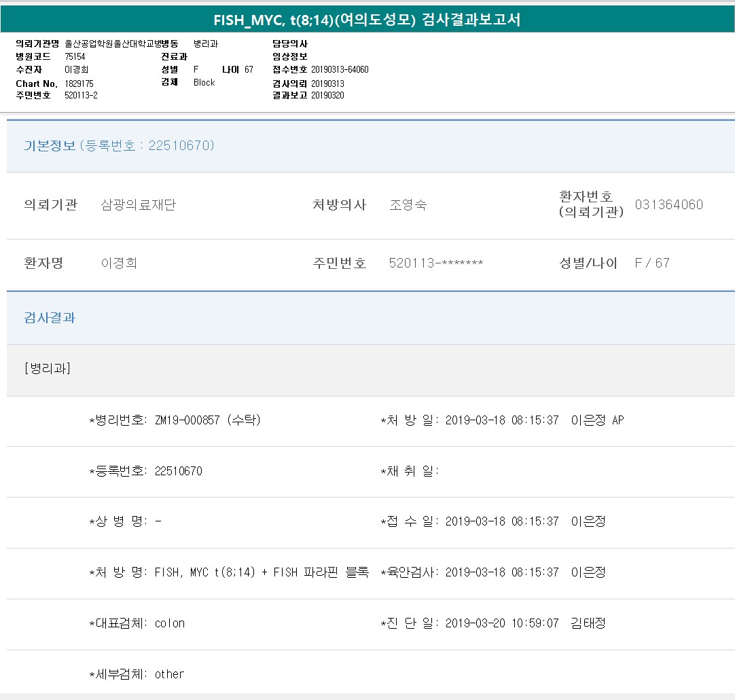
Task: Click the 접수번호 value 20190313-64060
Action: click(340, 70)
